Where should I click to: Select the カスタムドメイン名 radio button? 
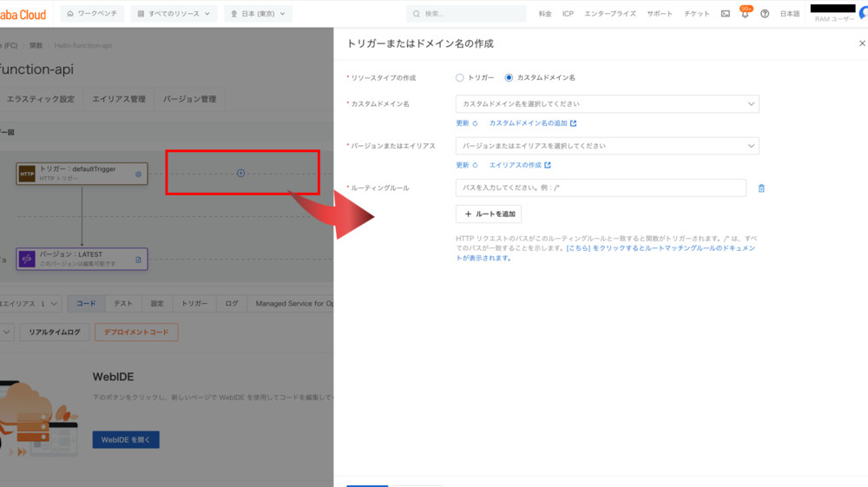click(x=509, y=77)
